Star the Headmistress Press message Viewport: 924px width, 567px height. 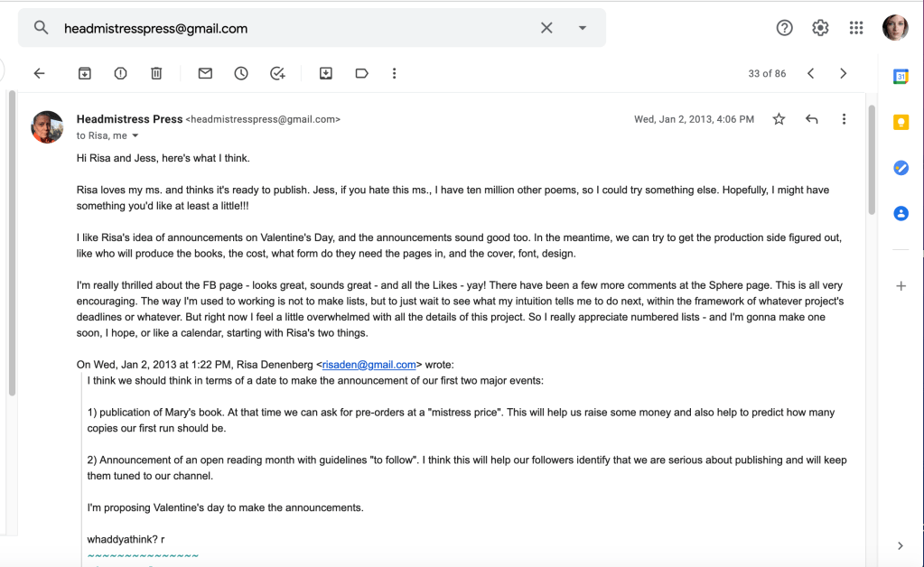[x=779, y=119]
